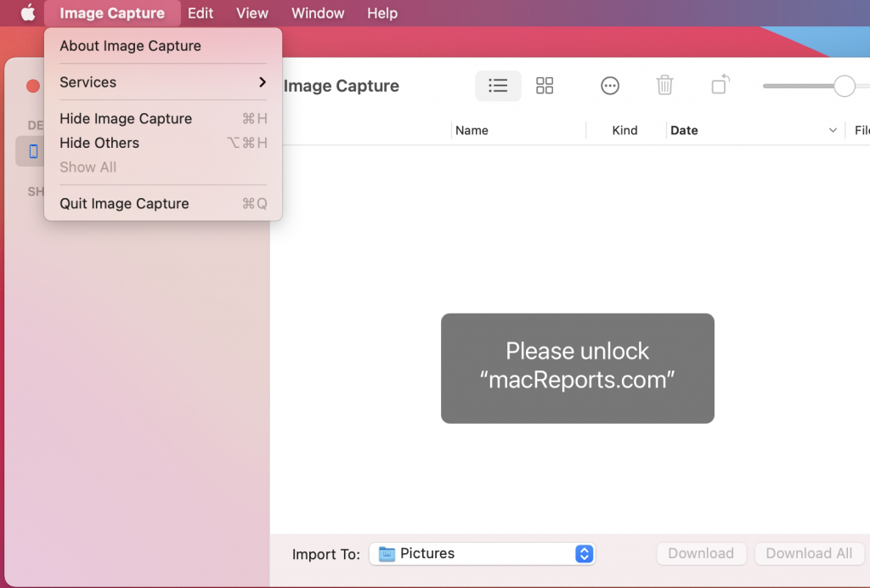Viewport: 870px width, 588px height.
Task: Switch to list view
Action: tap(498, 86)
